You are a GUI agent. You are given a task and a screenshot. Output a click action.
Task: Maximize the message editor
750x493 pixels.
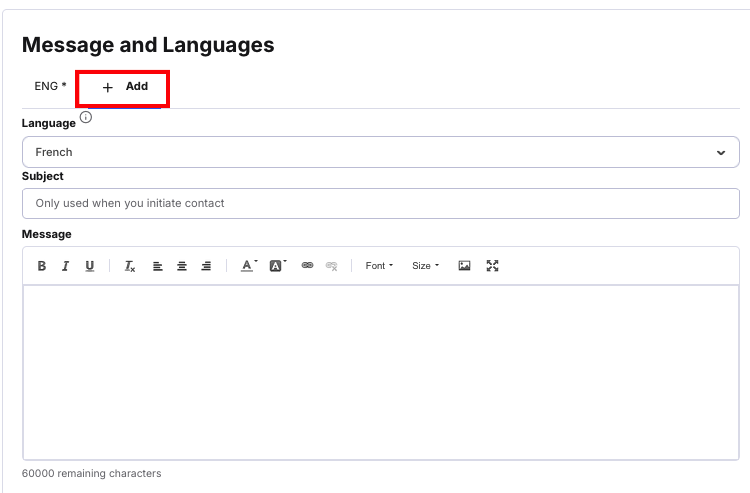coord(492,266)
